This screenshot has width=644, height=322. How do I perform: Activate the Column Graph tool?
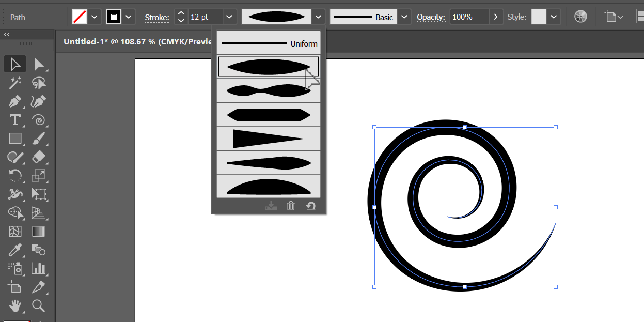[x=39, y=268]
